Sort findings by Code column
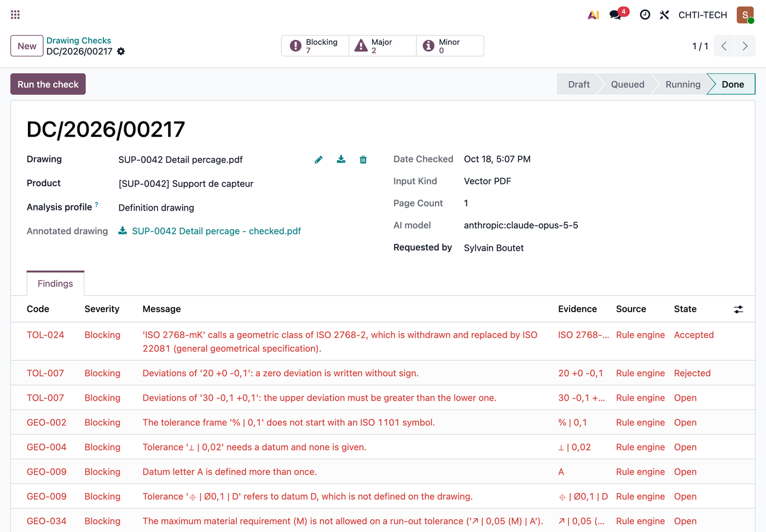766x532 pixels. tap(38, 309)
